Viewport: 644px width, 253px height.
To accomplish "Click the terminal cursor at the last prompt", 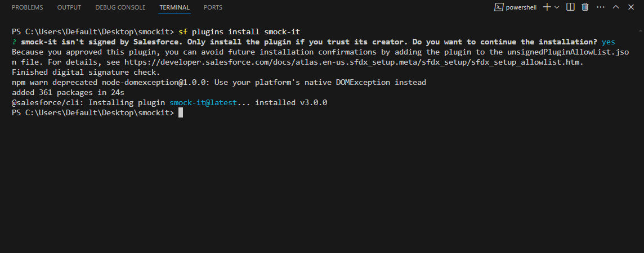I will click(181, 113).
